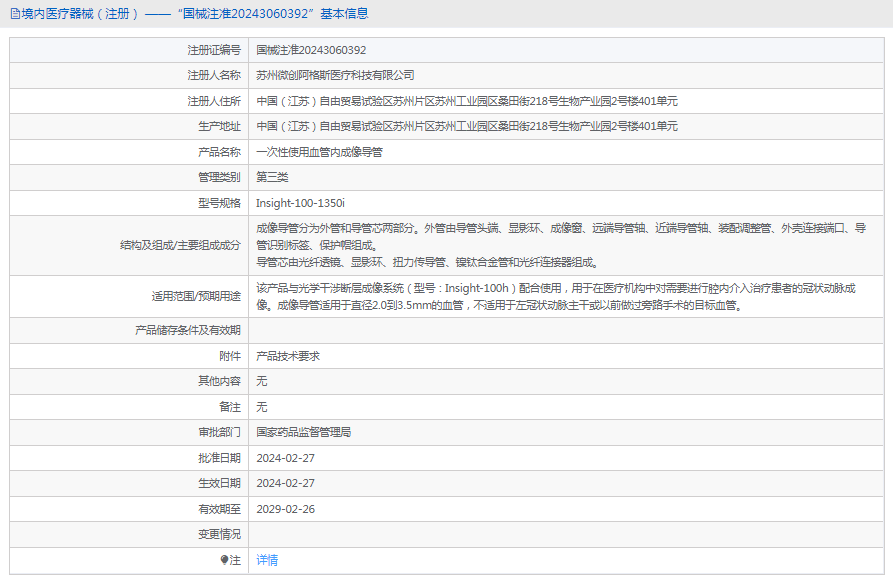The height and width of the screenshot is (582, 893).
Task: Select the 无 value in 备注 row
Action: tap(261, 407)
